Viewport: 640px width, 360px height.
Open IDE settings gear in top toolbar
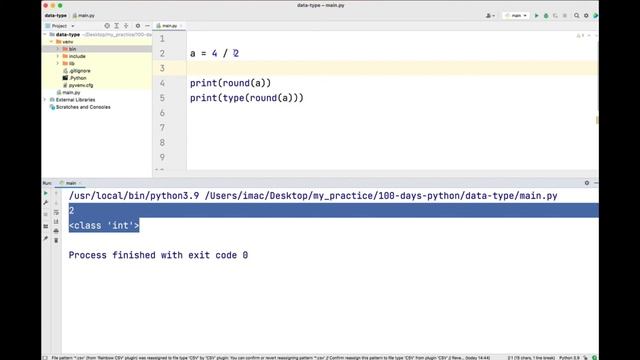click(586, 16)
